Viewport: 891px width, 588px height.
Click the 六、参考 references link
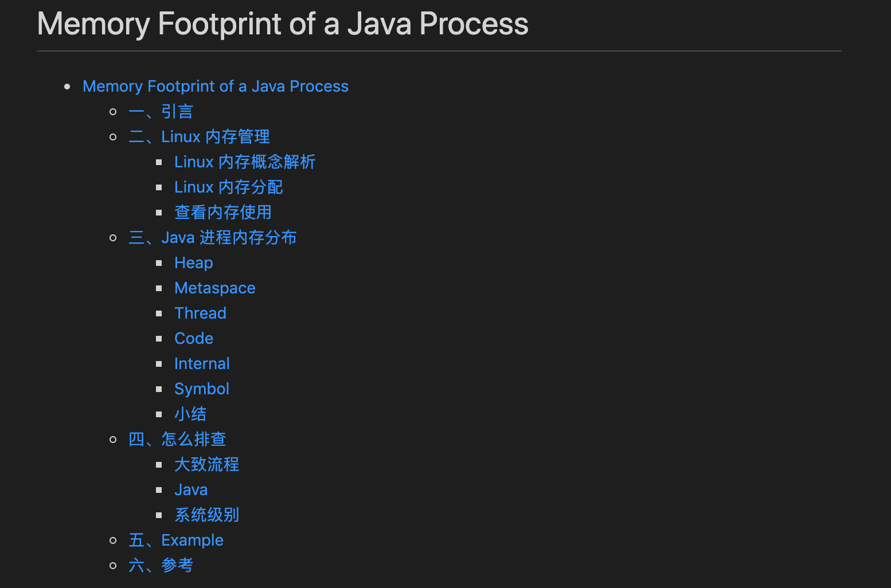161,565
